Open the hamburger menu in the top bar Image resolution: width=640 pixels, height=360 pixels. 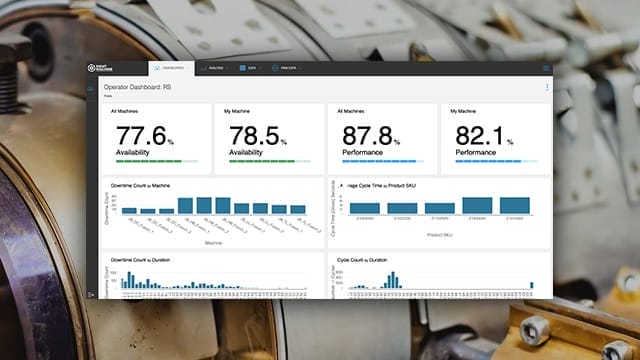click(x=546, y=68)
